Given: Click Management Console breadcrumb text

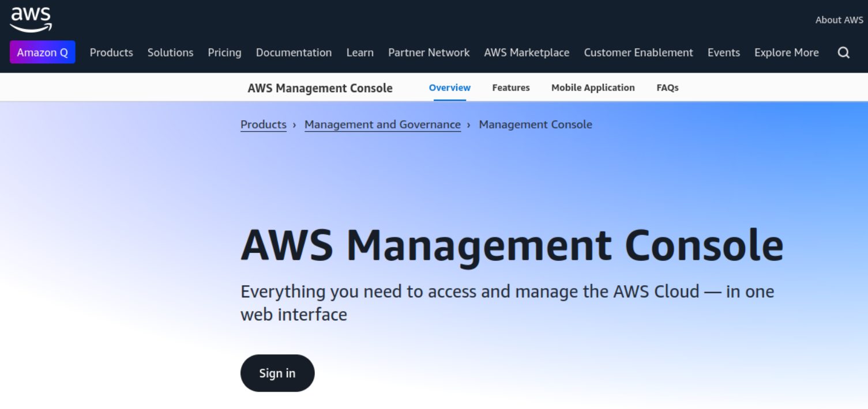Looking at the screenshot, I should (535, 124).
